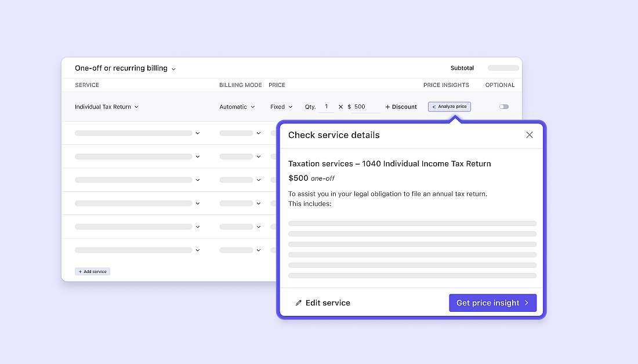Open the Individual Tax Return service dropdown
This screenshot has width=638, height=364.
coord(107,107)
